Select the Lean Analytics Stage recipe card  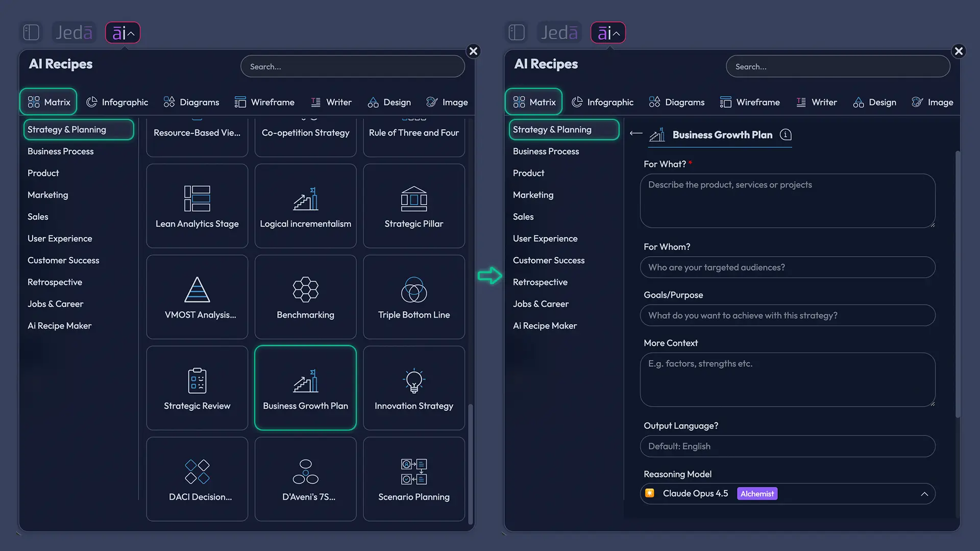197,206
